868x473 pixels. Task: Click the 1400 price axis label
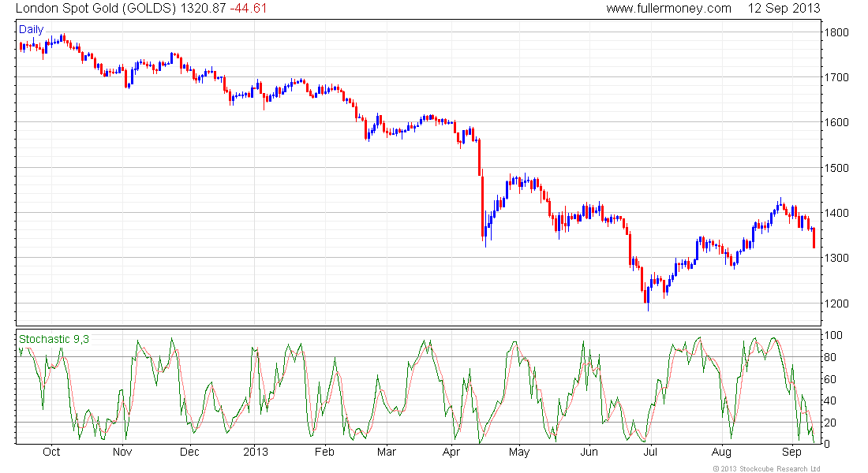[836, 213]
